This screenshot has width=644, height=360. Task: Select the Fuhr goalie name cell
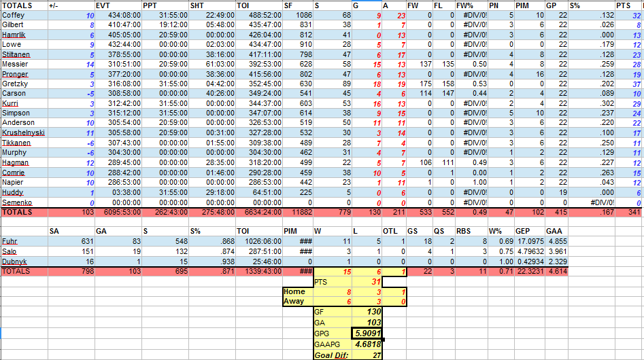point(24,242)
